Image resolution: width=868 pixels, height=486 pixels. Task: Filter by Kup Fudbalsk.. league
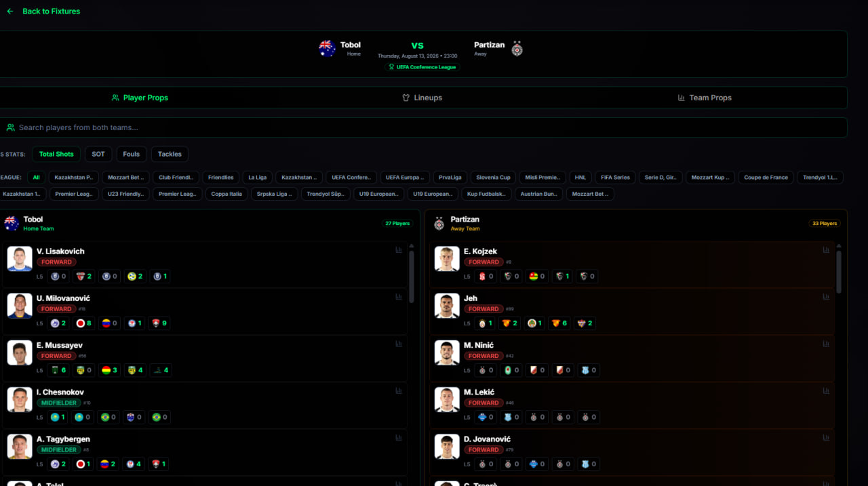[486, 194]
